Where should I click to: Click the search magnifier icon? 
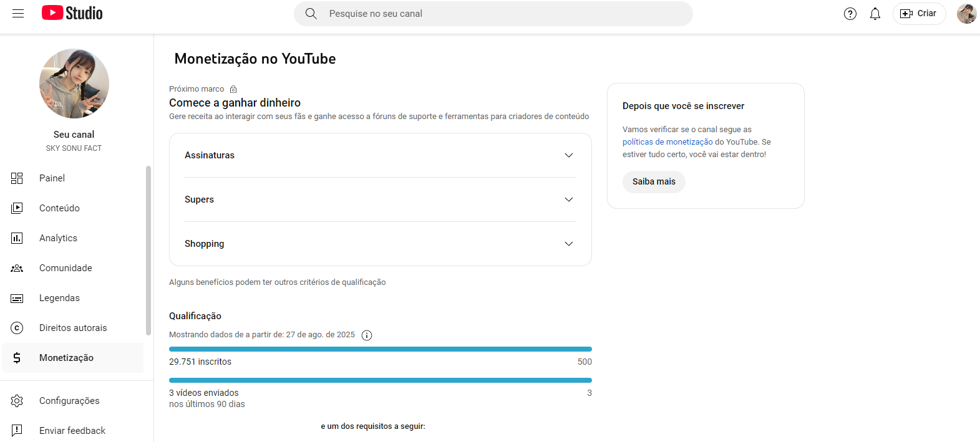(x=311, y=14)
